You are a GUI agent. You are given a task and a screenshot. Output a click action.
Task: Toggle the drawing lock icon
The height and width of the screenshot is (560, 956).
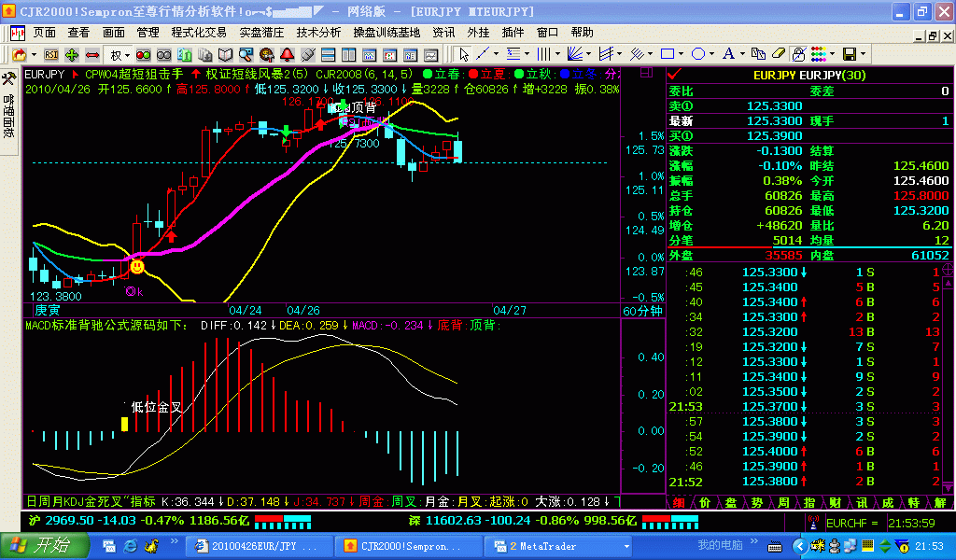pos(799,54)
